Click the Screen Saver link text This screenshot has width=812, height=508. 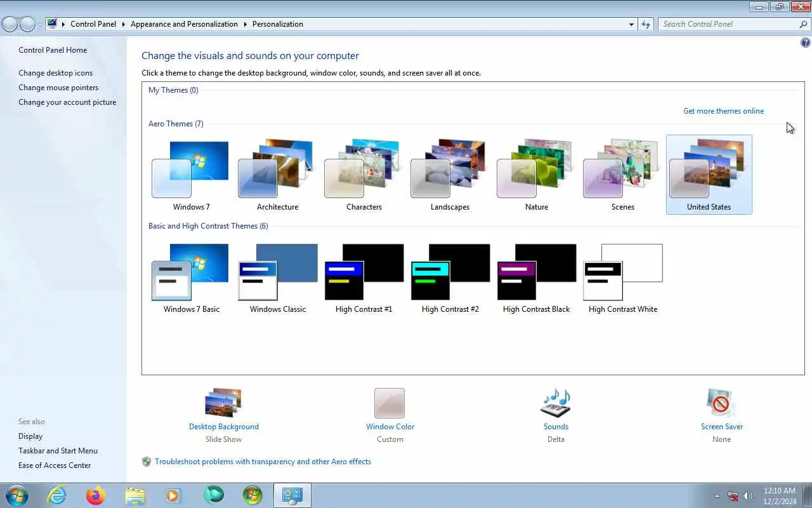click(722, 427)
